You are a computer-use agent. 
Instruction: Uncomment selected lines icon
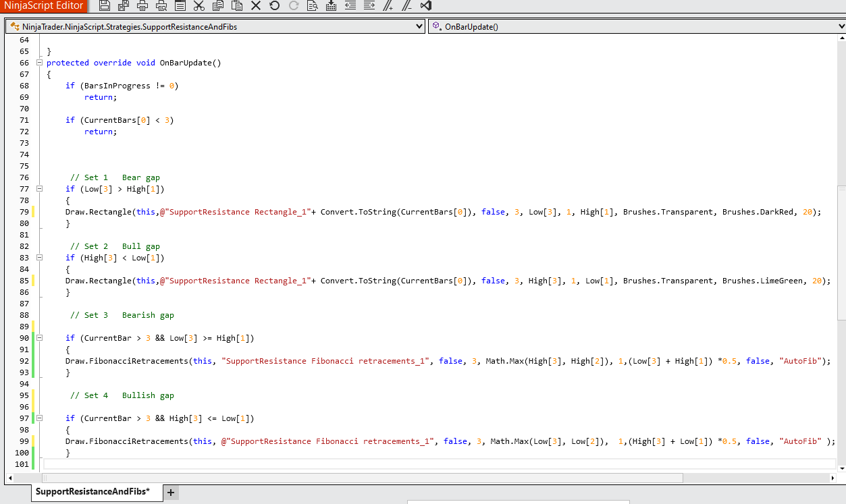tap(406, 6)
